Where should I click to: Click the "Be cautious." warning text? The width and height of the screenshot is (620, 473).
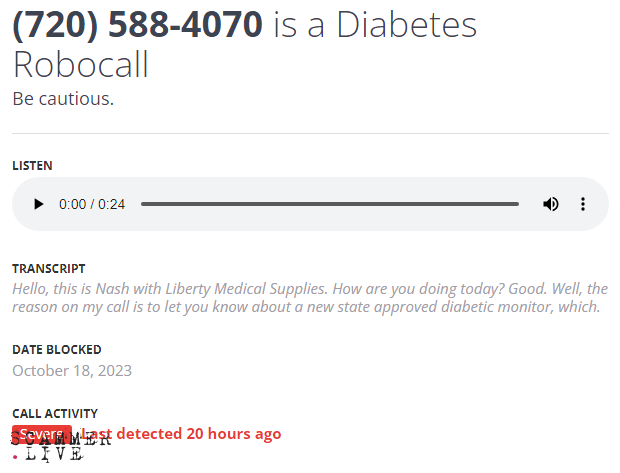coord(63,99)
